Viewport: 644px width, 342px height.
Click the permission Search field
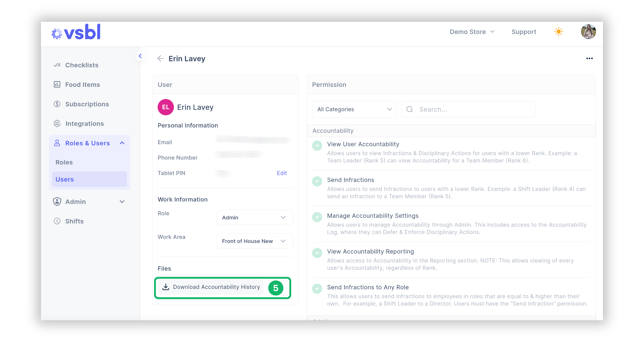coord(468,109)
